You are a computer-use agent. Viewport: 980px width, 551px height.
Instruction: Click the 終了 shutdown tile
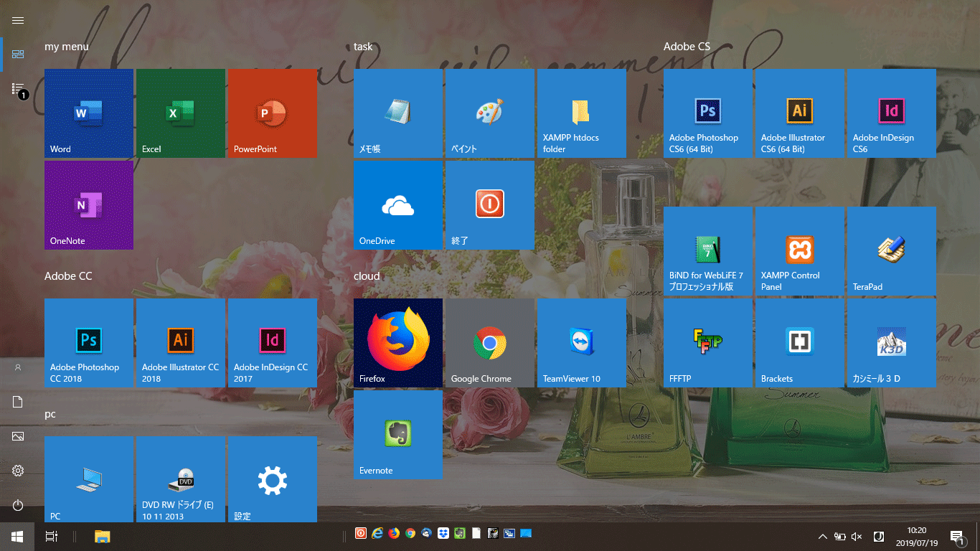490,205
